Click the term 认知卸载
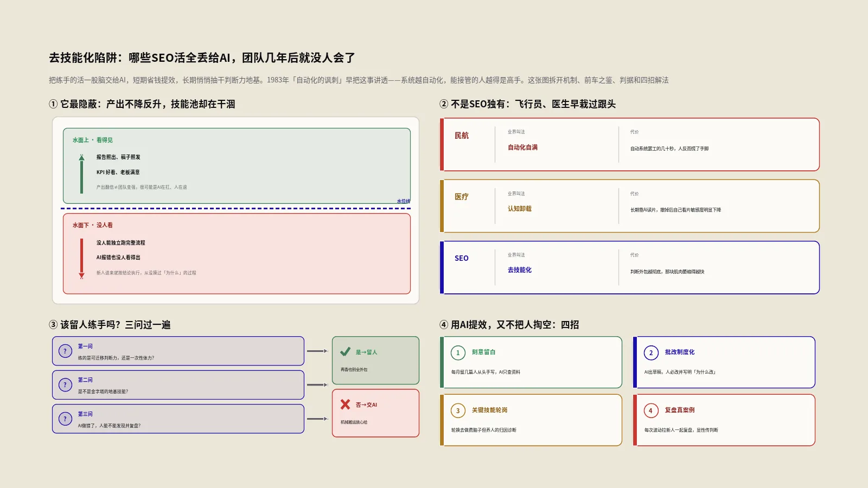This screenshot has height=488, width=868. tap(520, 209)
